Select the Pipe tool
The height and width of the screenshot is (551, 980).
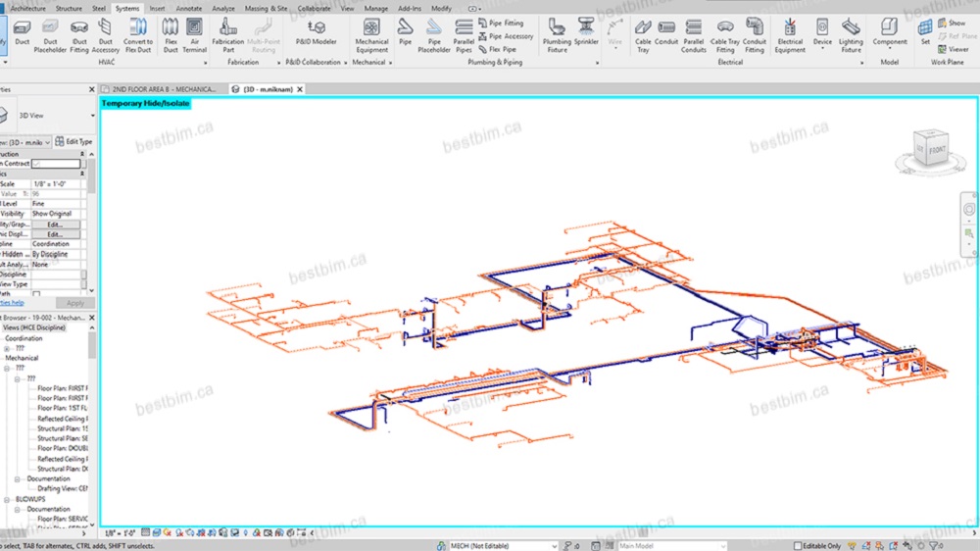click(x=405, y=32)
